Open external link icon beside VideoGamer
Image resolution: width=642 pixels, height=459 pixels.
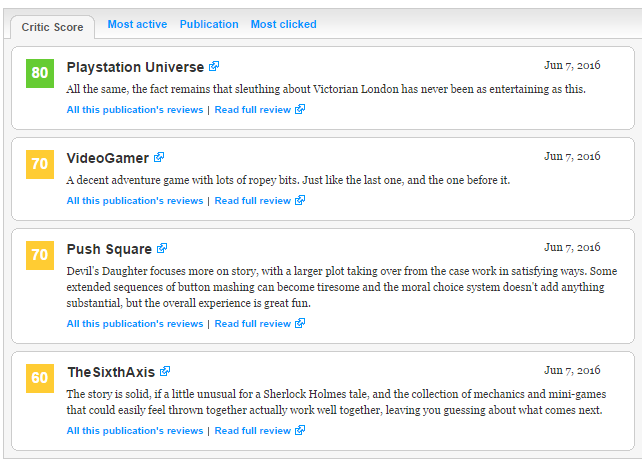point(159,157)
